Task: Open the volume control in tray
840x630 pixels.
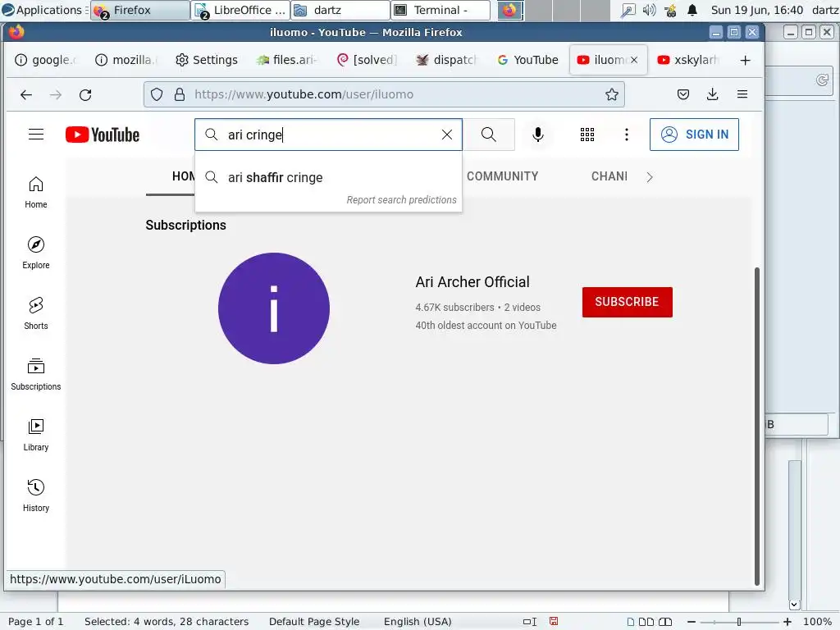Action: click(x=649, y=10)
